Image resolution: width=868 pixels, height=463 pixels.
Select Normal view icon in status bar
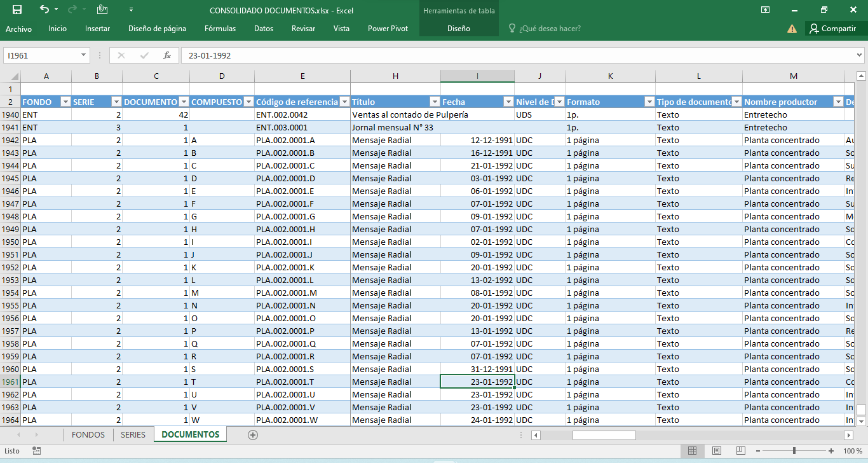point(693,451)
